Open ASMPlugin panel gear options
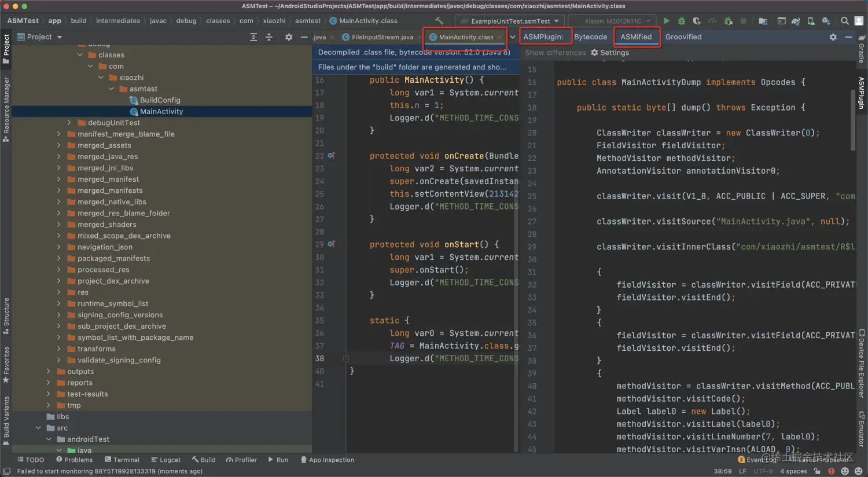The width and height of the screenshot is (868, 477). pos(833,37)
